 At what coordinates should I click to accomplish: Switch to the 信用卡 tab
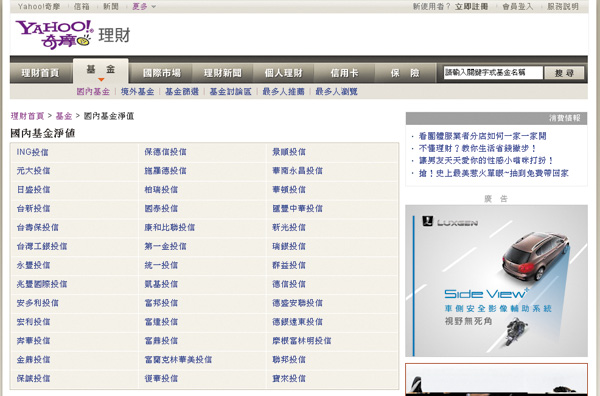[344, 73]
